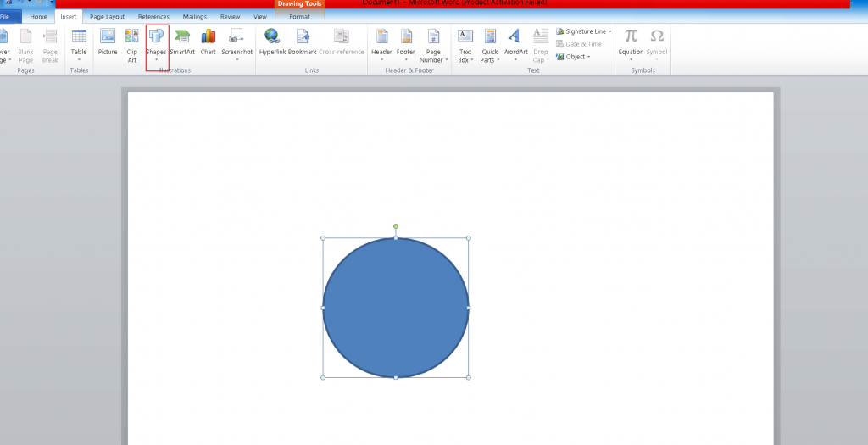The image size is (868, 445).
Task: Switch to the Page Layout tab
Action: tap(108, 17)
